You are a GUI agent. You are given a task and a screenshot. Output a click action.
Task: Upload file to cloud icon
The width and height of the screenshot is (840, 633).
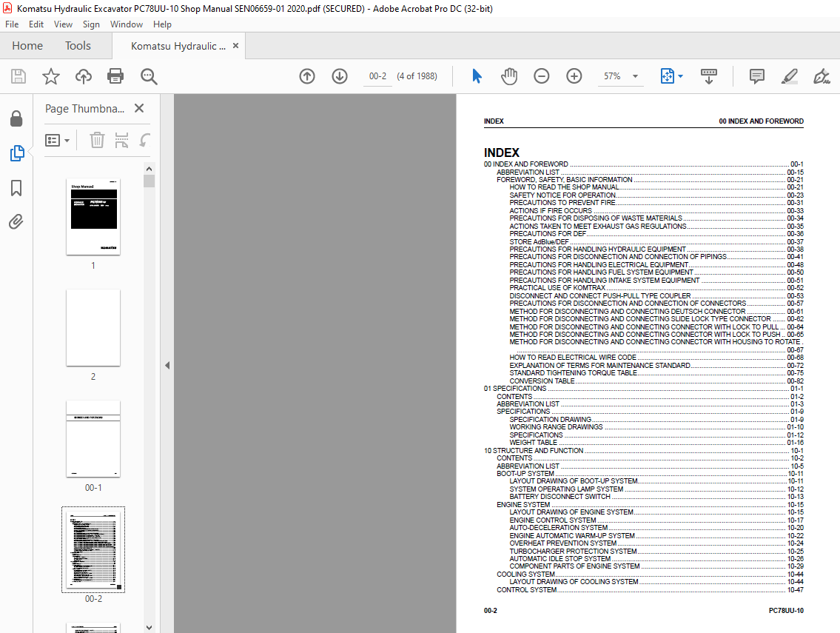pyautogui.click(x=83, y=76)
